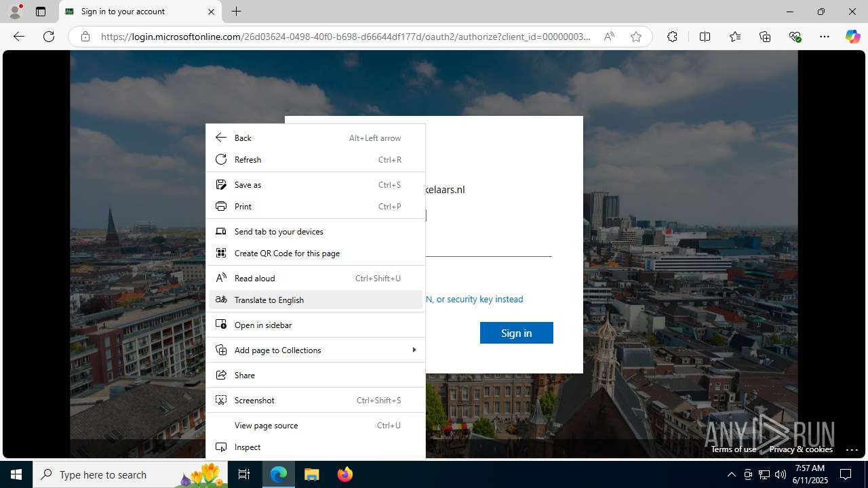Viewport: 868px width, 488px height.
Task: Choose Read aloud menu entry
Action: tap(315, 278)
